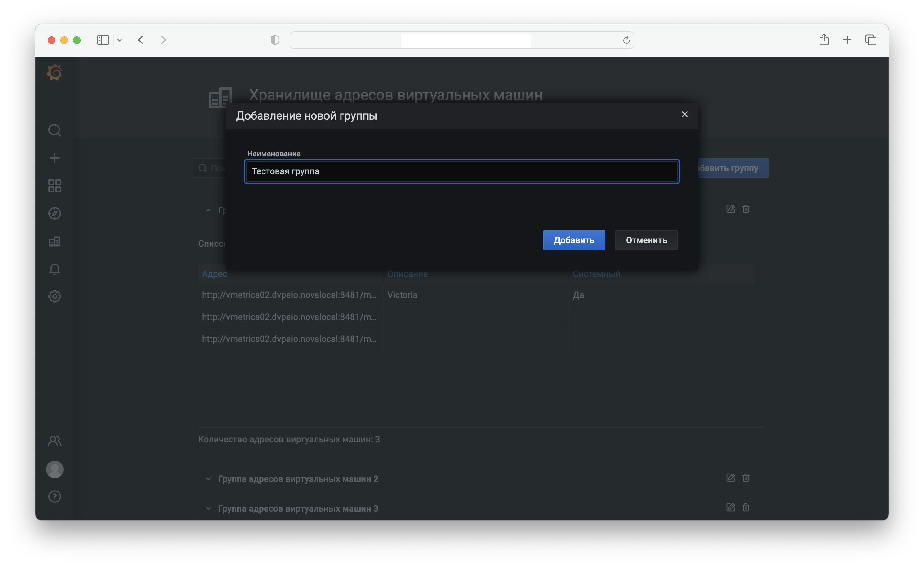Toggle the Safari sidebar button
This screenshot has width=924, height=567.
click(103, 40)
